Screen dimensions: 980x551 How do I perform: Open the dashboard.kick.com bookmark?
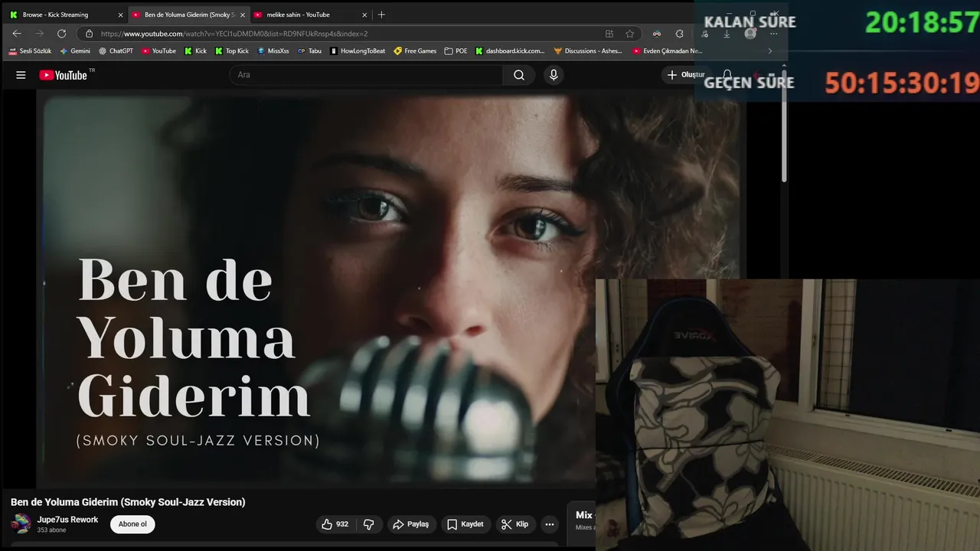point(510,51)
